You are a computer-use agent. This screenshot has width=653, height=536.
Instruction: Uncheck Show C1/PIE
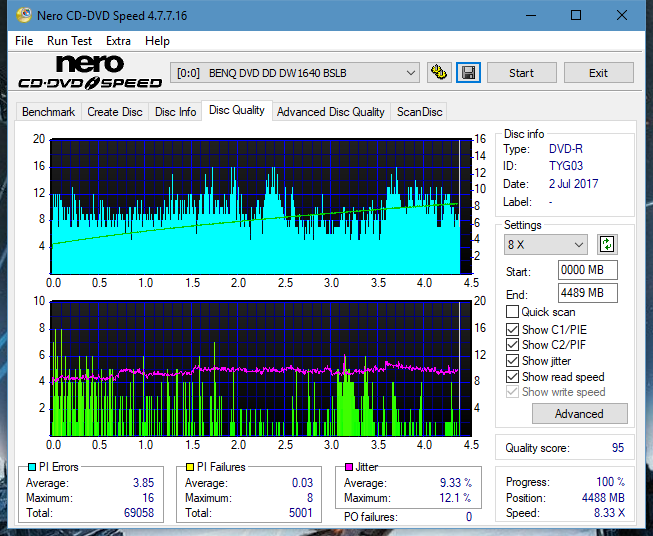click(512, 329)
